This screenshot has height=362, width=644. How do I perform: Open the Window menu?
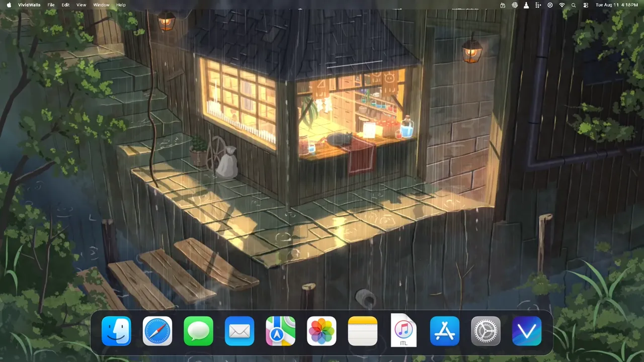tap(101, 5)
